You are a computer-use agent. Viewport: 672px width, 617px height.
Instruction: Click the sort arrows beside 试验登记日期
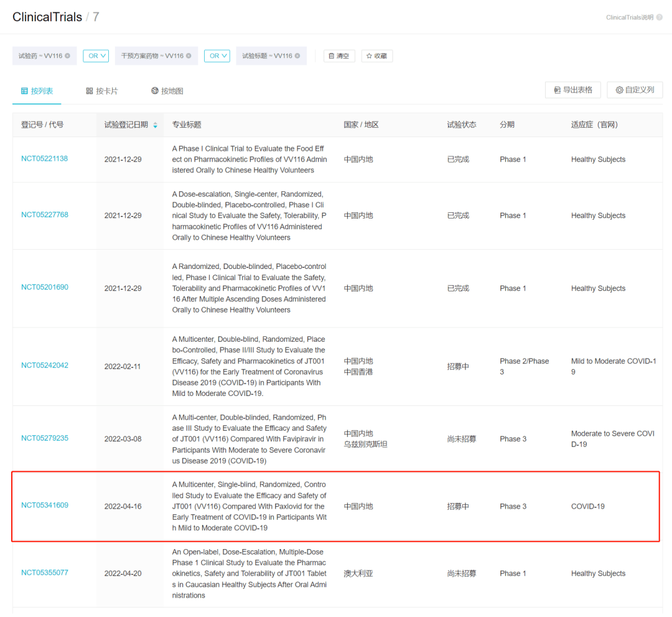[155, 125]
